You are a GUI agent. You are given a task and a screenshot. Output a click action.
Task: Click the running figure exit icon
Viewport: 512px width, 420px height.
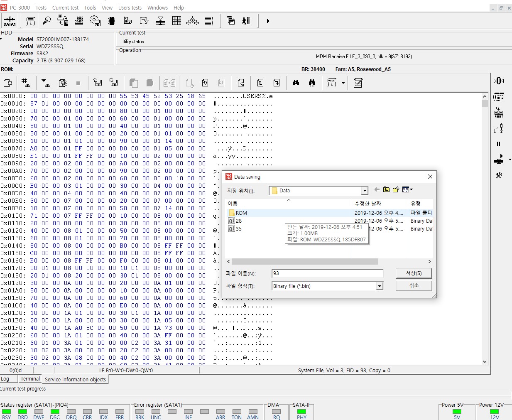[246, 21]
